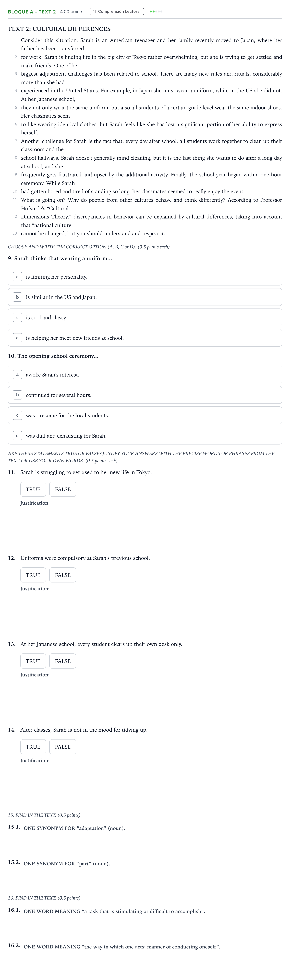This screenshot has height=980, width=290.
Task: Select 'awoke Sarah's interest' answer
Action: pyautogui.click(x=145, y=375)
